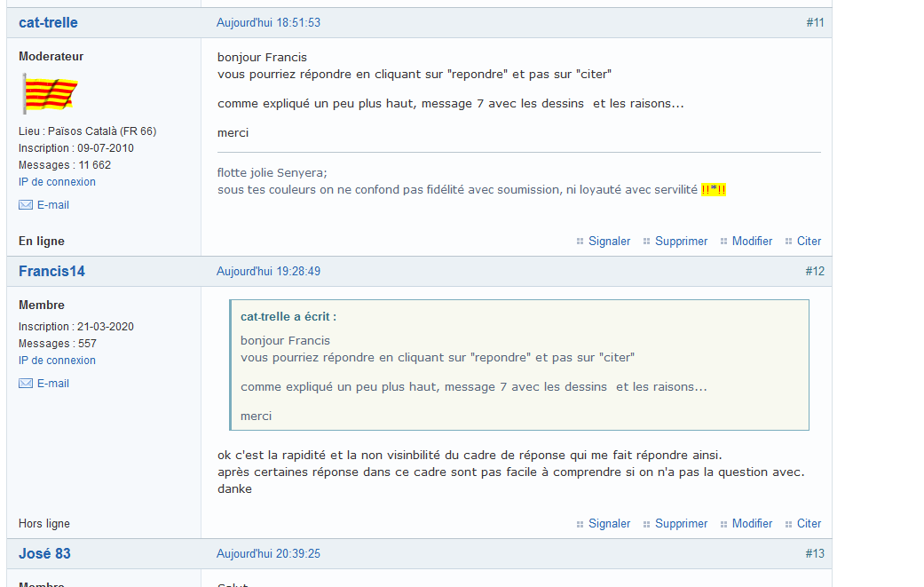Send E-mail to Francis14 via text link
The height and width of the screenshot is (587, 924).
[x=53, y=384]
